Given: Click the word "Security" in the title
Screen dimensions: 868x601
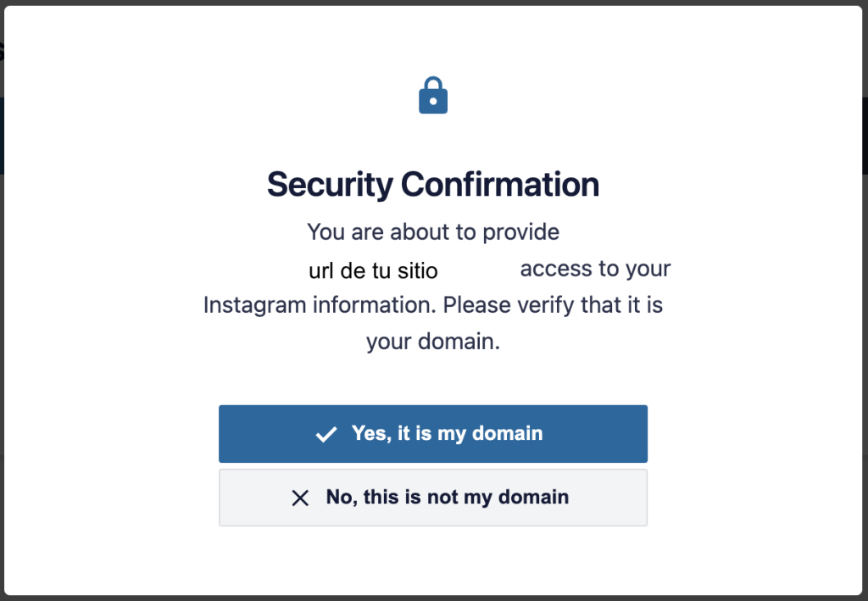Looking at the screenshot, I should 330,184.
